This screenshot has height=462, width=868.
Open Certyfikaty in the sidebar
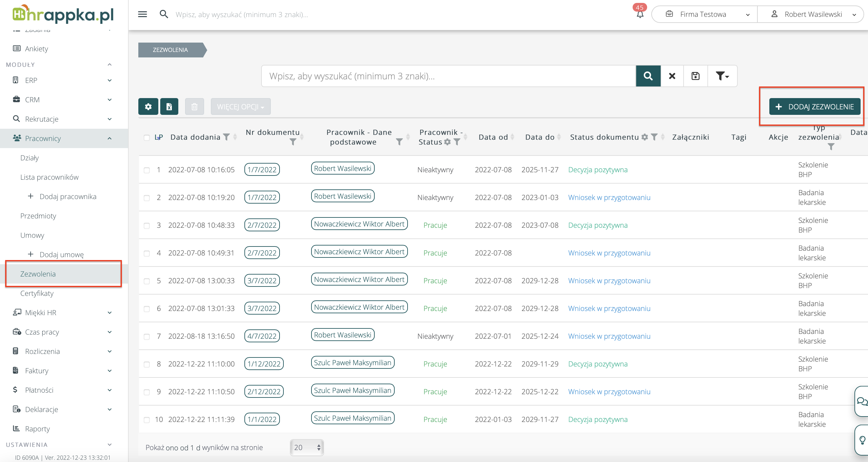37,293
